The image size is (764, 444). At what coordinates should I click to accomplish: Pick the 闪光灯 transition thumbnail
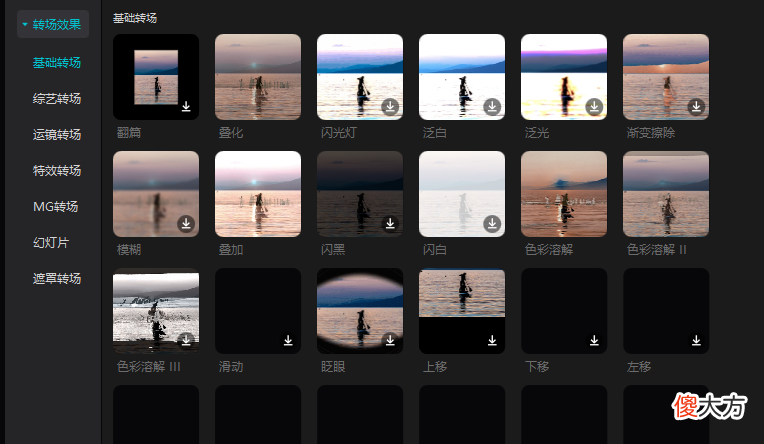point(360,77)
